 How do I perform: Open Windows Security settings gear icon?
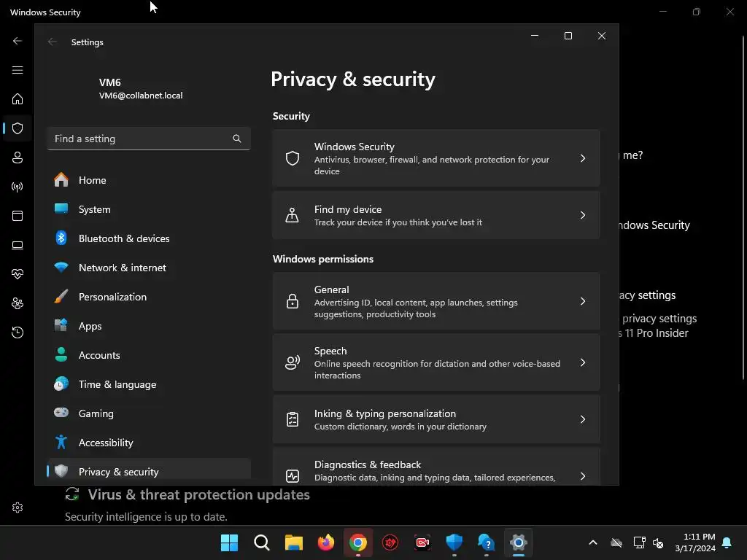tap(18, 507)
